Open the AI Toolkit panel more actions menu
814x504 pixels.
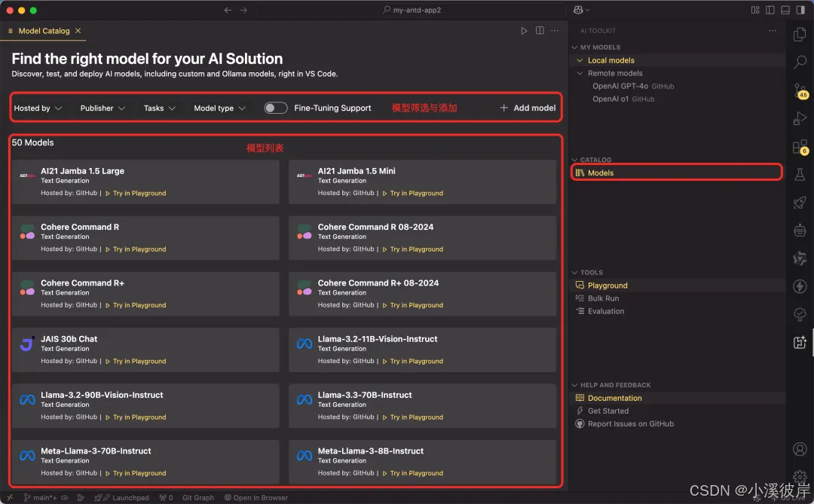point(772,30)
